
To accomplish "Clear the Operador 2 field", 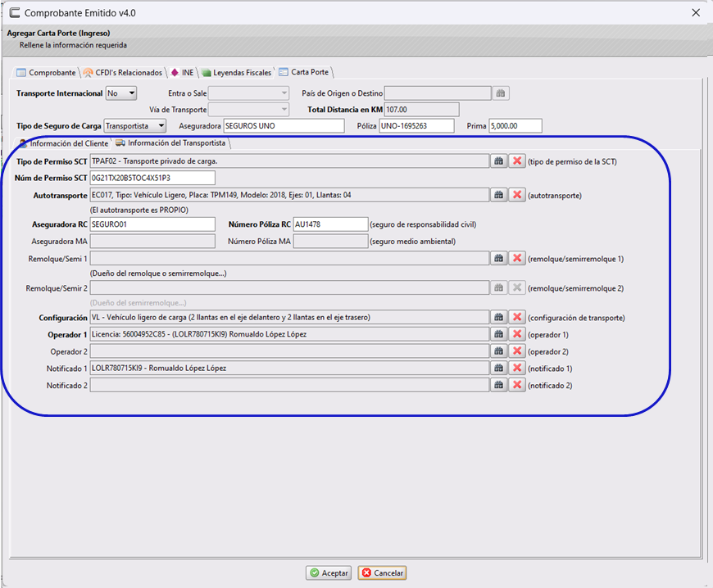I will pyautogui.click(x=516, y=351).
